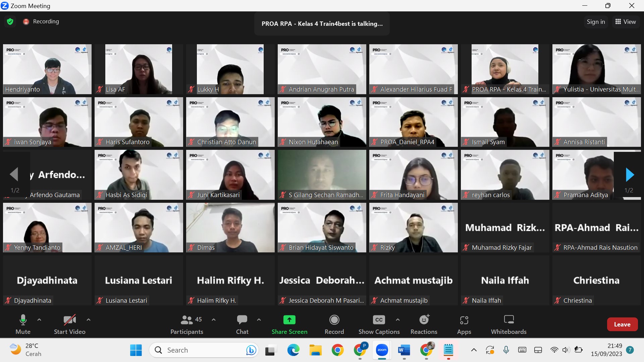Open video options chevron beside Start Video
Viewport: 644px width, 362px height.
pos(88,320)
